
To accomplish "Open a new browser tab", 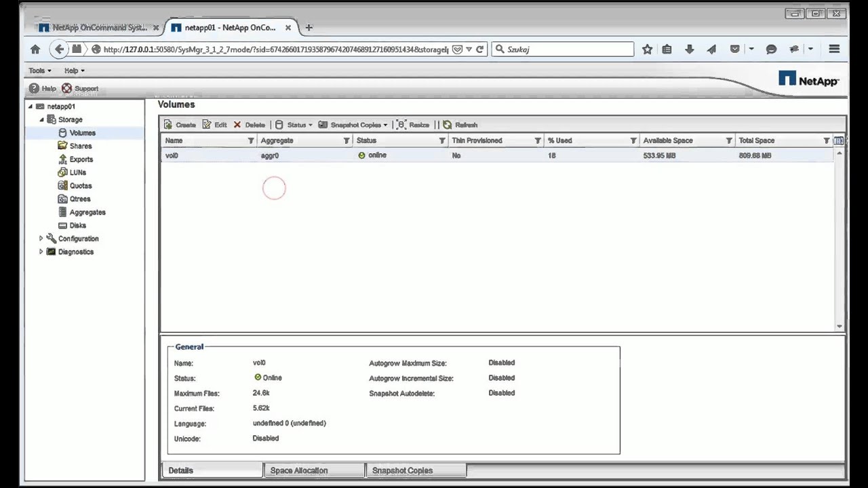I will click(309, 28).
